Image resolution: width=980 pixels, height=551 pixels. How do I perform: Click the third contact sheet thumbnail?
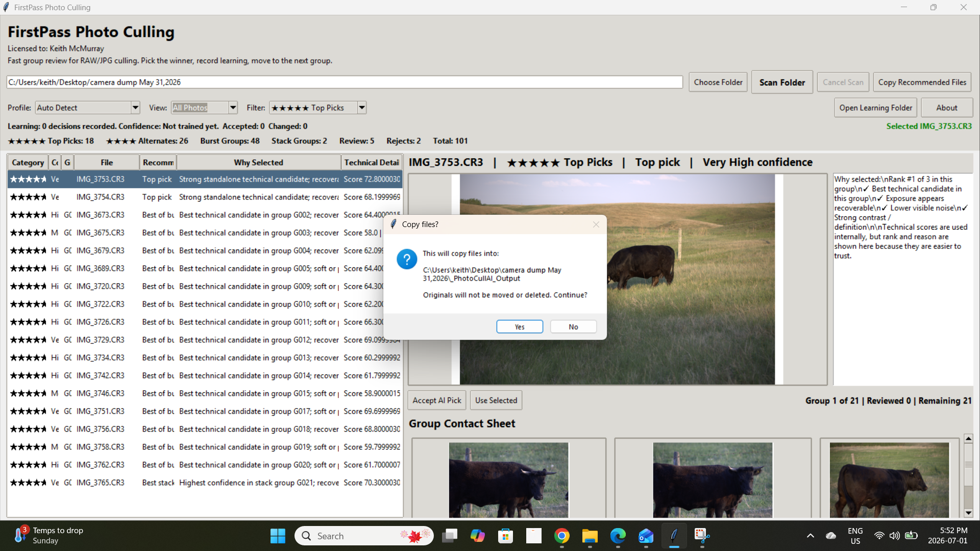coord(889,480)
